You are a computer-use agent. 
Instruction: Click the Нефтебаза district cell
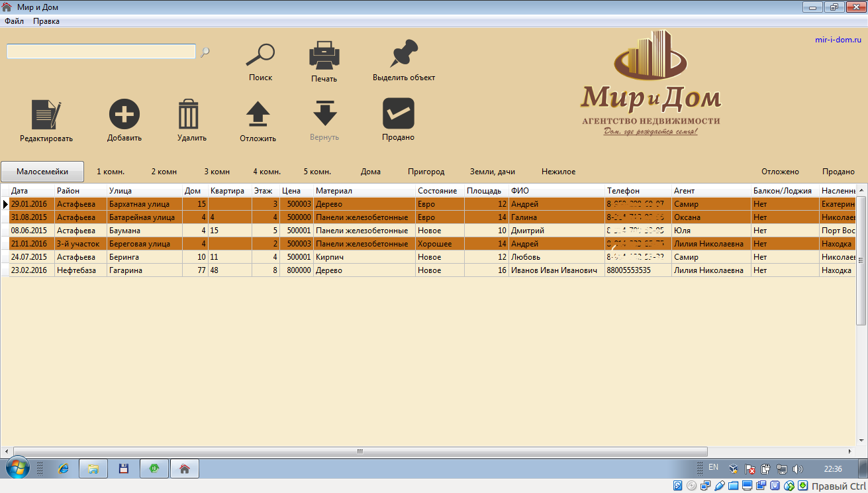point(81,270)
